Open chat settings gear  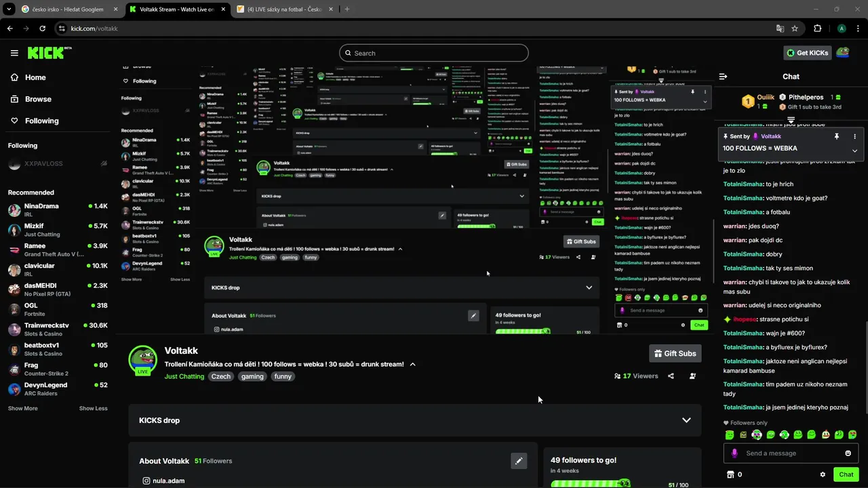click(823, 474)
